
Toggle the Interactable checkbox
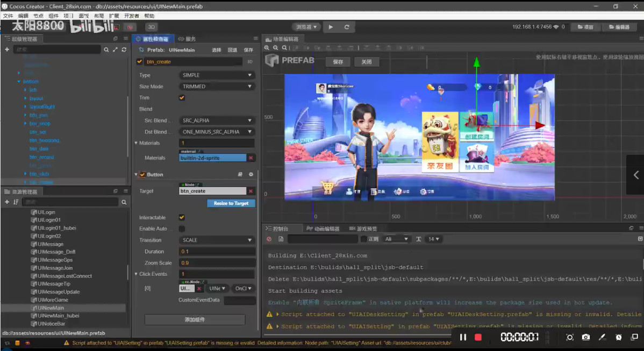(182, 218)
